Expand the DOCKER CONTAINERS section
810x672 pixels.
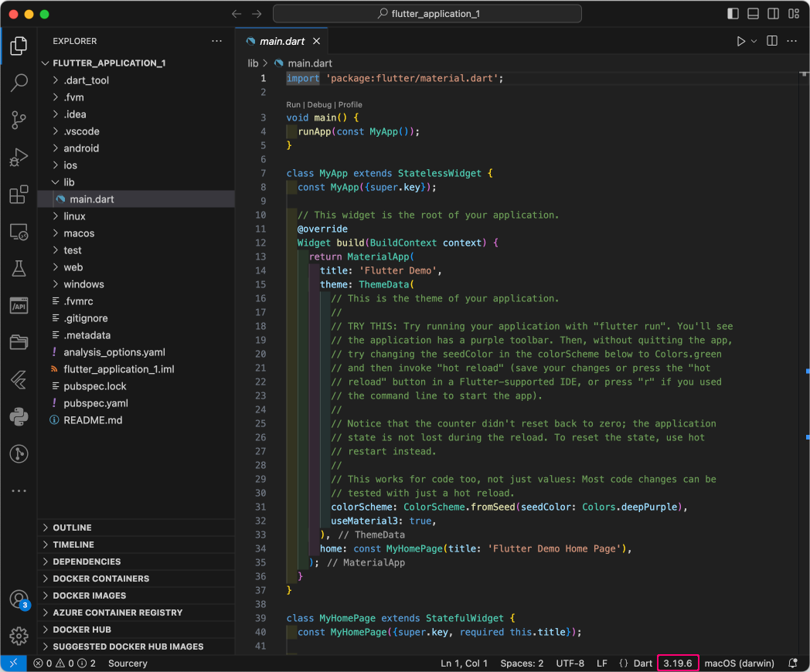[x=136, y=579]
